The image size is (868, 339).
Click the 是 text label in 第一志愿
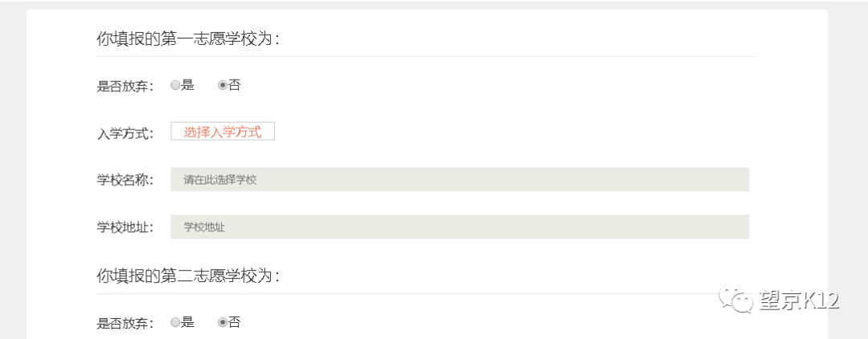[x=187, y=85]
